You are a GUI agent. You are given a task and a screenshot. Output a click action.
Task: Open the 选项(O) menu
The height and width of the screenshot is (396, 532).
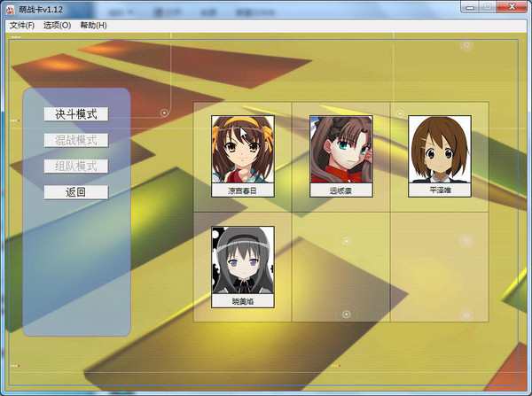point(57,26)
